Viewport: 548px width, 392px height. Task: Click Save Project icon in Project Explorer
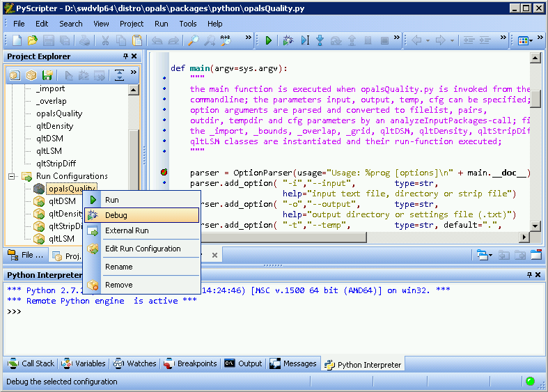click(x=47, y=75)
